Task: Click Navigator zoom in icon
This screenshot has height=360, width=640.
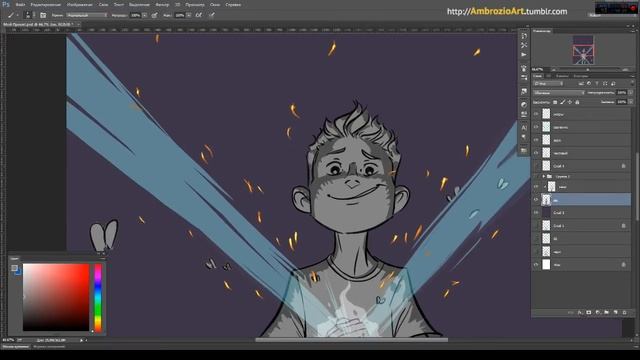Action: (625, 69)
